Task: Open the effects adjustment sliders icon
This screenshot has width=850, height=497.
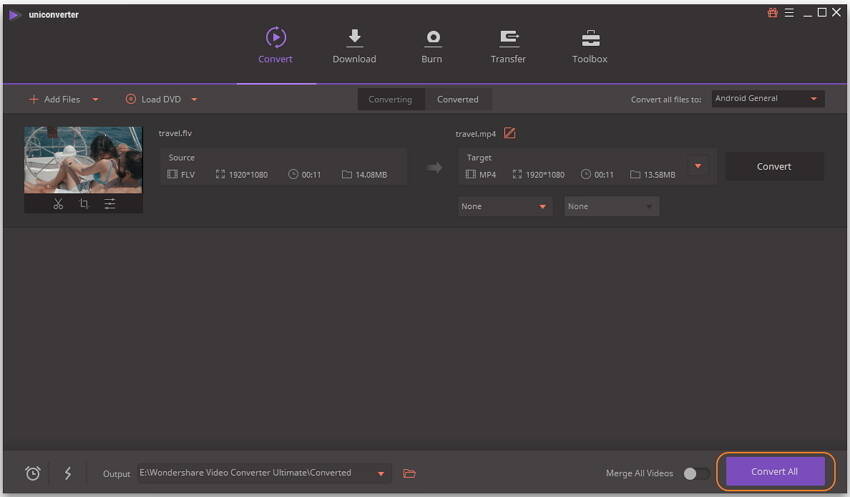Action: (110, 204)
